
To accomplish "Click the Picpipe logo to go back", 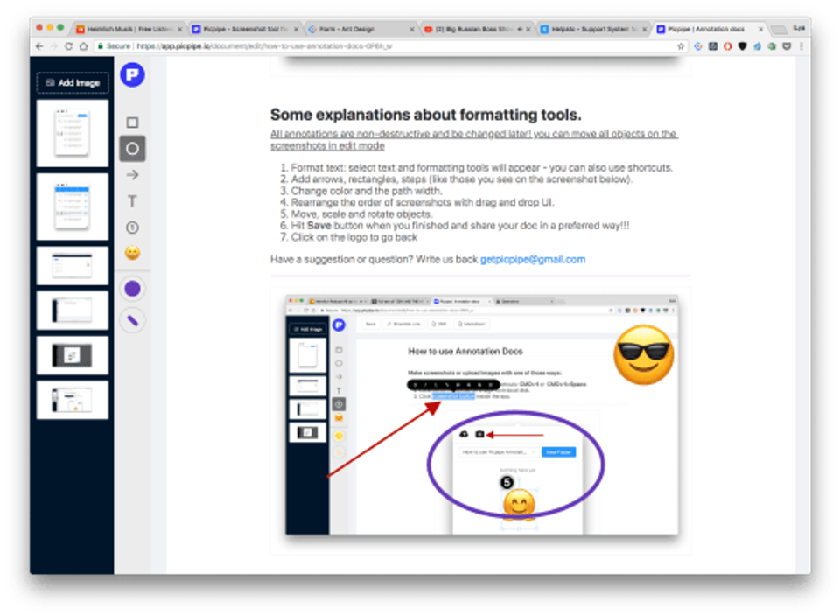I will point(132,74).
